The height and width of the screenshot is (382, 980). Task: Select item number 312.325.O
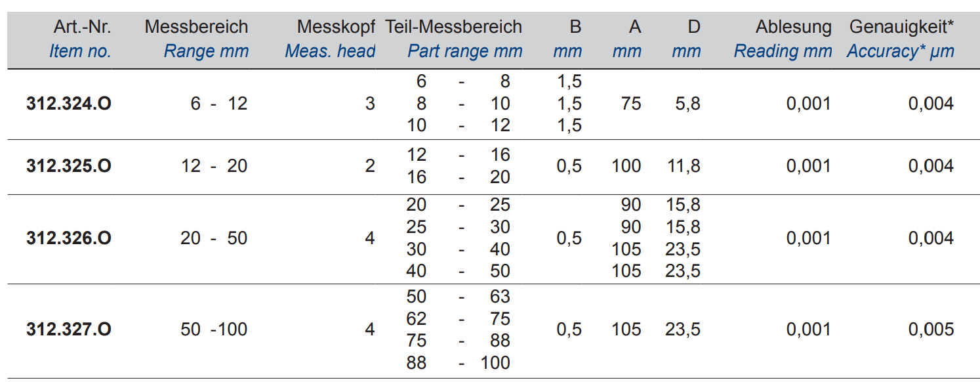(x=69, y=166)
